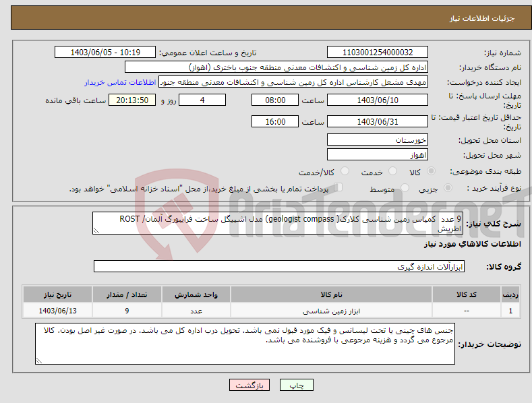Click the شرح کلی نیاز label
The width and height of the screenshot is (532, 403).
[494, 224]
